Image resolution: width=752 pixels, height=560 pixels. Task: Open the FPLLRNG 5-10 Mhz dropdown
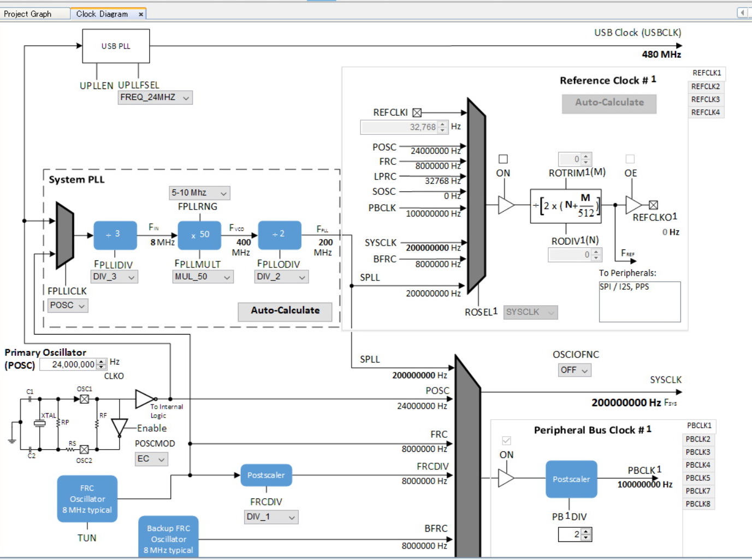pyautogui.click(x=199, y=193)
